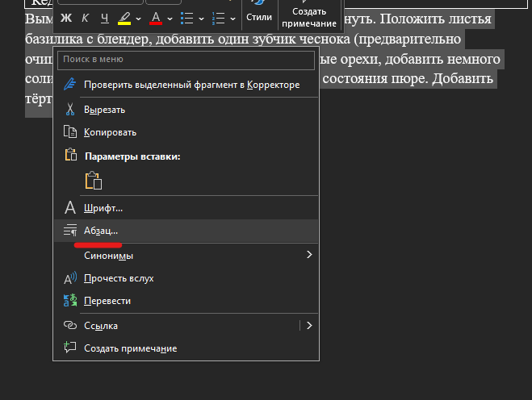This screenshot has height=400, width=532.
Task: Choose Проверить выделенный фрагмент в Корректоре
Action: click(x=186, y=85)
